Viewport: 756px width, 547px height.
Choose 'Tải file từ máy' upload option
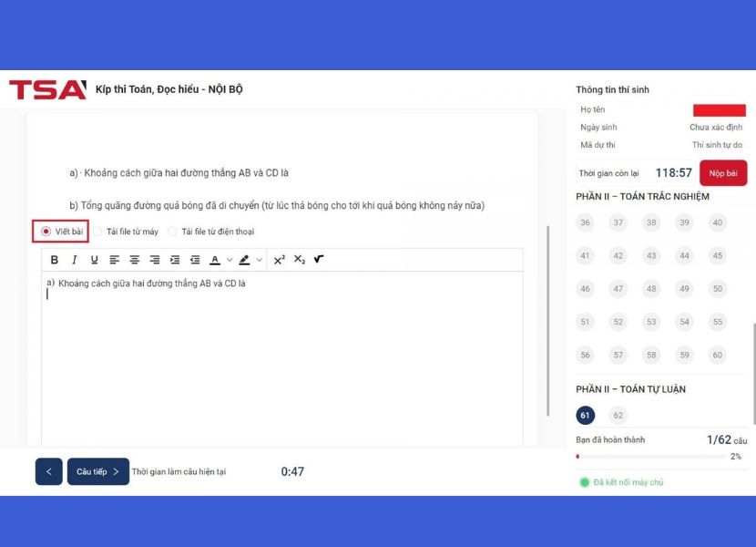pos(97,232)
